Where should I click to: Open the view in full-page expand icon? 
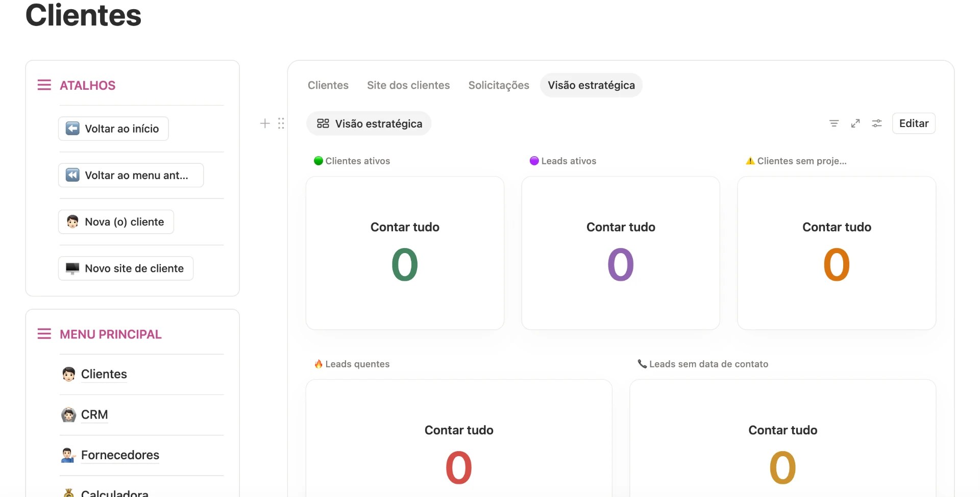(855, 123)
